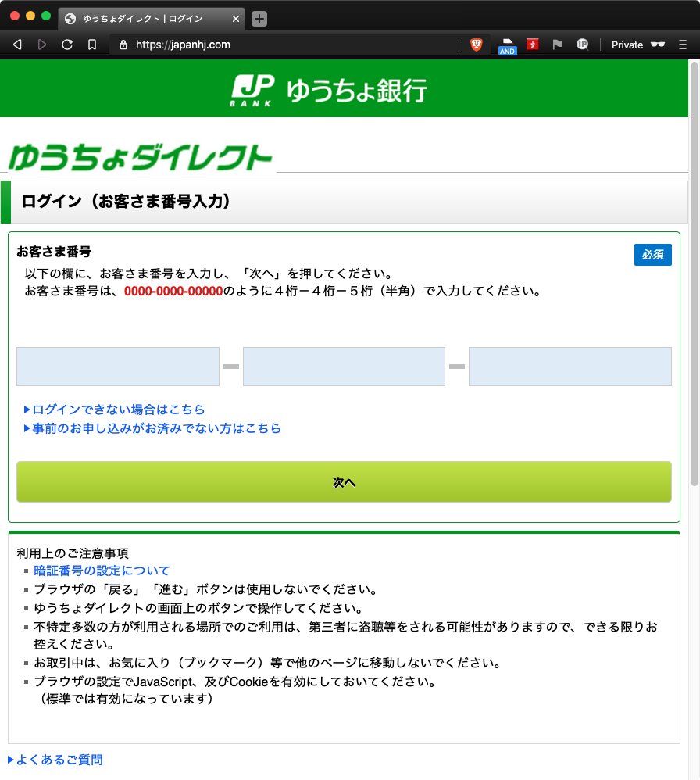
Task: Click the 必須 badge
Action: pyautogui.click(x=653, y=255)
